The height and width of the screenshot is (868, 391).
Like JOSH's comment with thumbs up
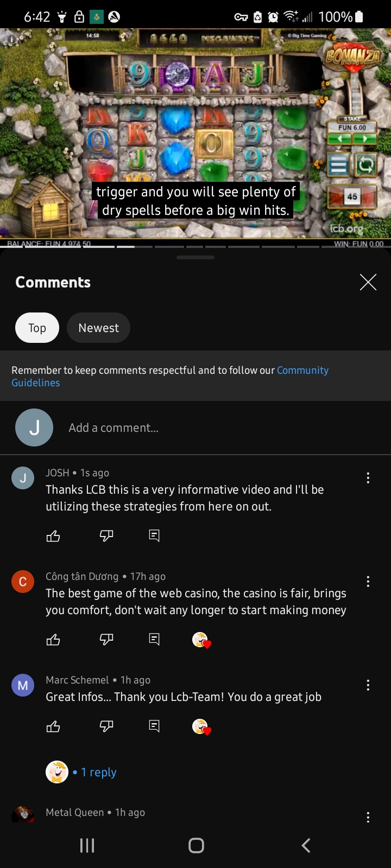(x=53, y=537)
